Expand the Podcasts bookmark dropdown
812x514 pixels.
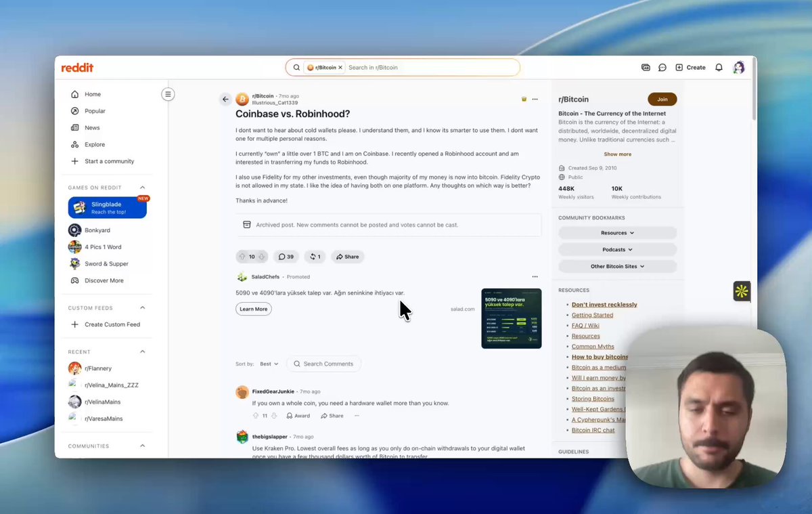click(618, 250)
